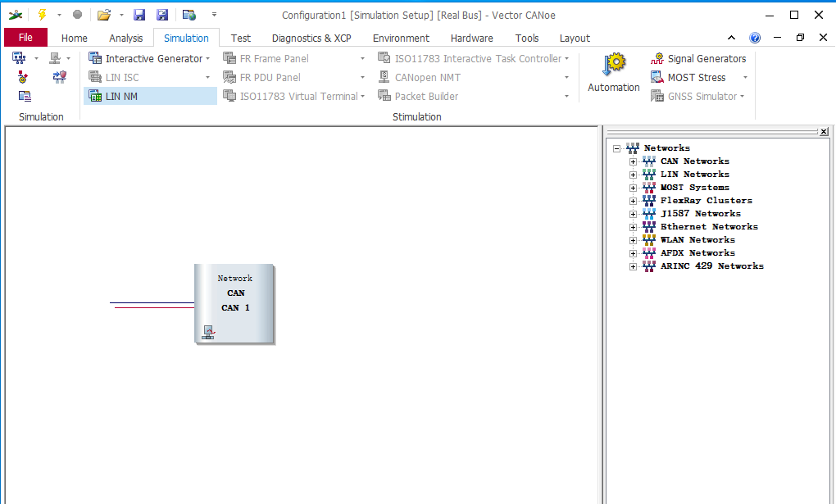
Task: Click the Packet Builder item
Action: (418, 96)
